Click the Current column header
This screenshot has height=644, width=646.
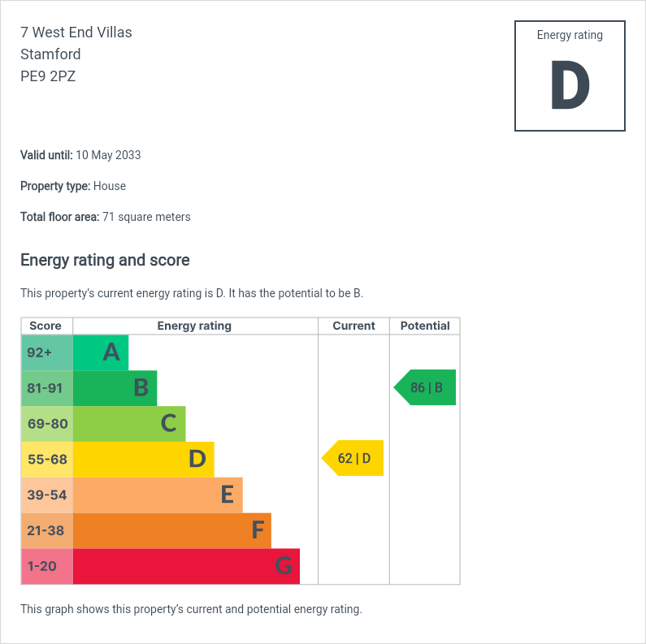point(353,326)
